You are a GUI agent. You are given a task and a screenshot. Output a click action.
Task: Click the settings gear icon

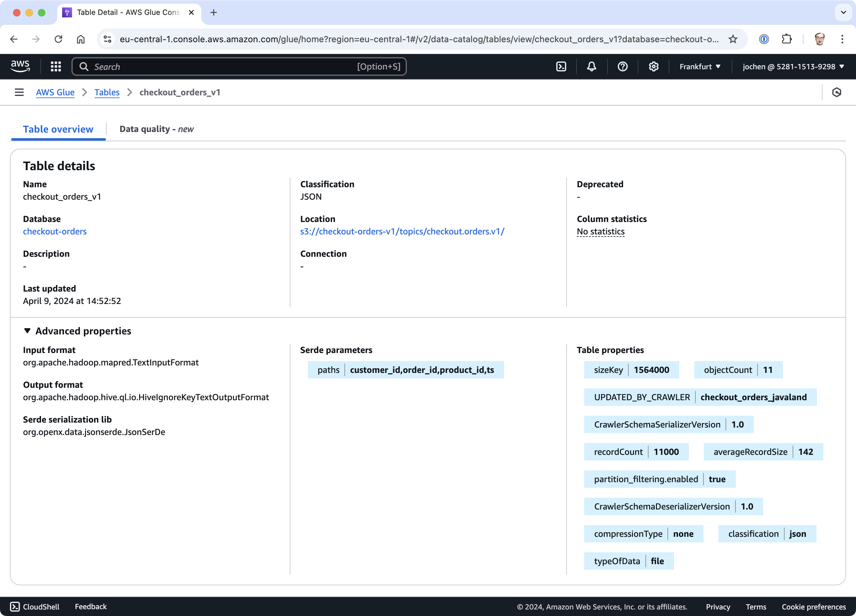coord(653,66)
